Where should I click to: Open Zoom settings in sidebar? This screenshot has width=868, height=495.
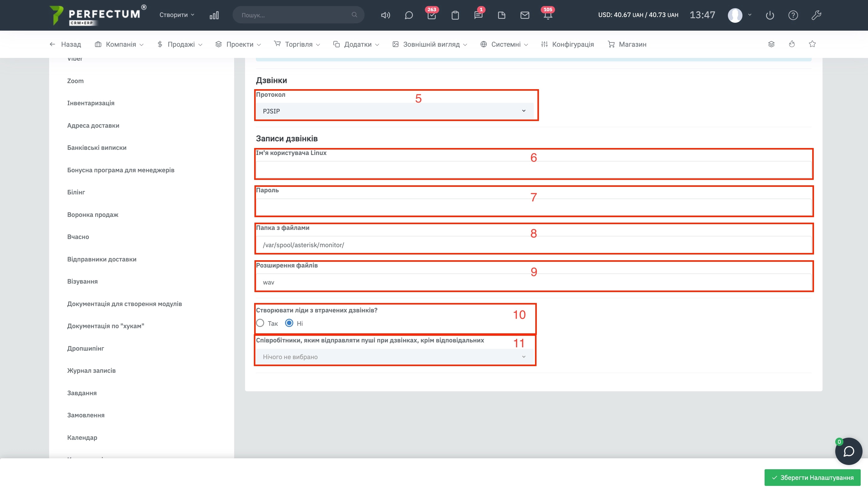(x=76, y=81)
